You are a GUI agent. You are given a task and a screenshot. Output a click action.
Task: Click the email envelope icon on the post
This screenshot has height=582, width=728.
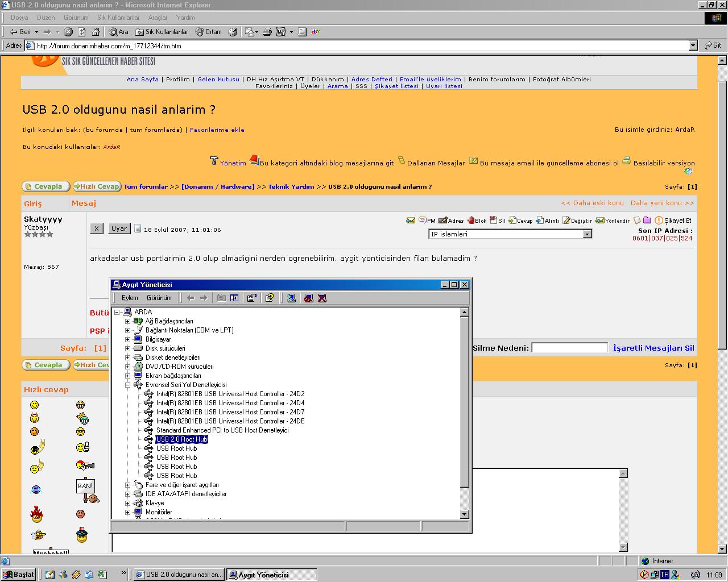[411, 220]
